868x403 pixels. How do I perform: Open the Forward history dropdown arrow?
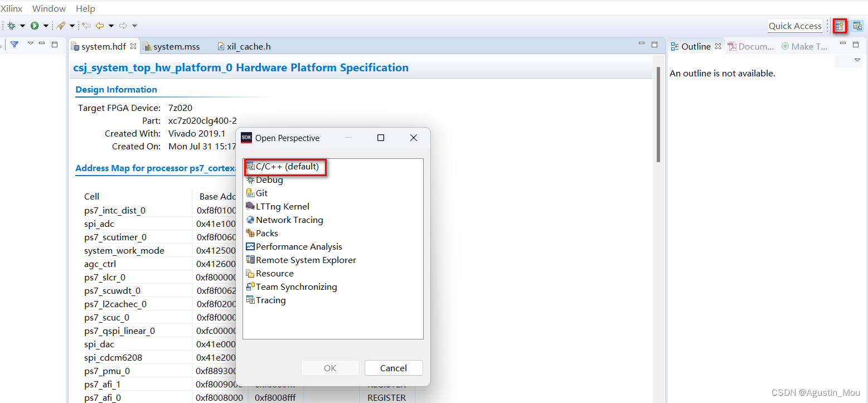tap(134, 26)
